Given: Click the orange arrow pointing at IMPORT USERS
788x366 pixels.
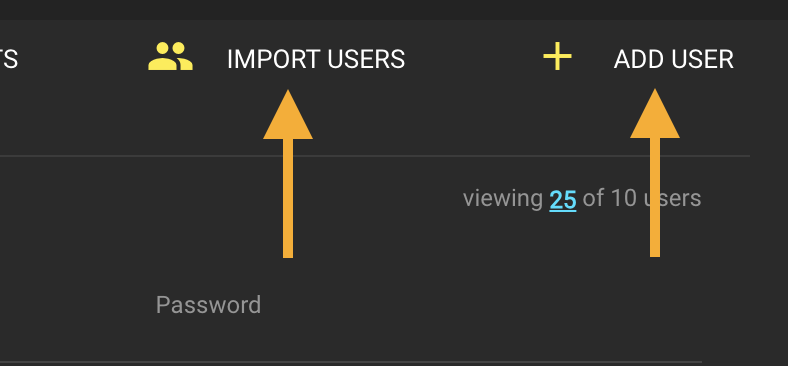Looking at the screenshot, I should click(288, 174).
